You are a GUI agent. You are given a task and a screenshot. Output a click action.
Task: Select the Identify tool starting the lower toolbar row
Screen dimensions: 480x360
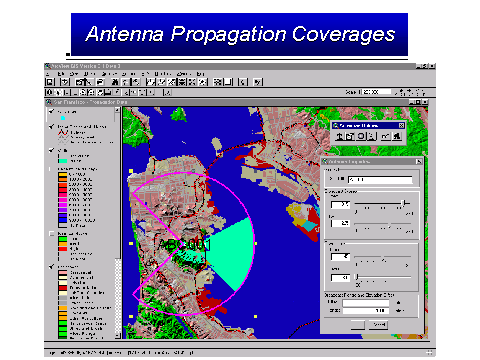[49, 92]
